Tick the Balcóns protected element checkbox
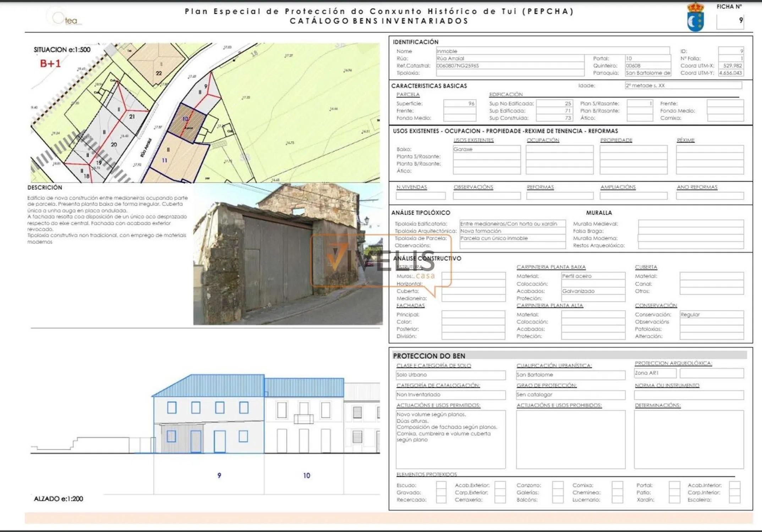Screen dimensions: 762x532 (558, 500)
